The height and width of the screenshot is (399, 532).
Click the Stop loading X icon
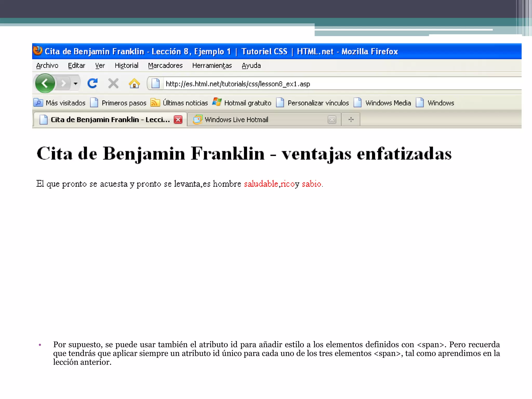(113, 83)
